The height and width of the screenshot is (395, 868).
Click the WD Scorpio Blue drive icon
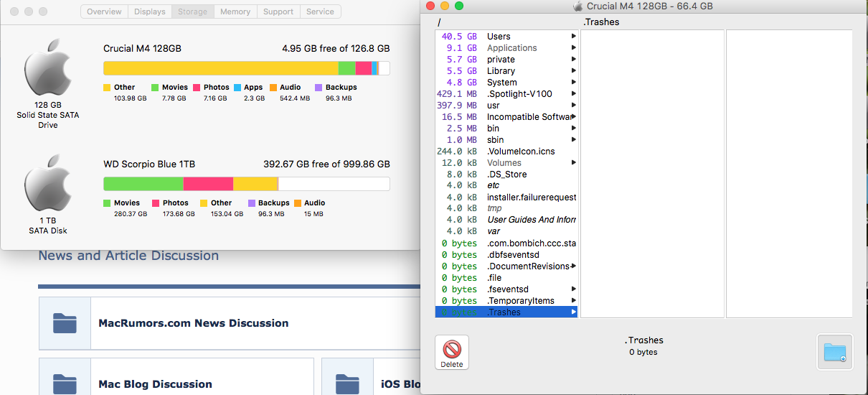point(47,183)
